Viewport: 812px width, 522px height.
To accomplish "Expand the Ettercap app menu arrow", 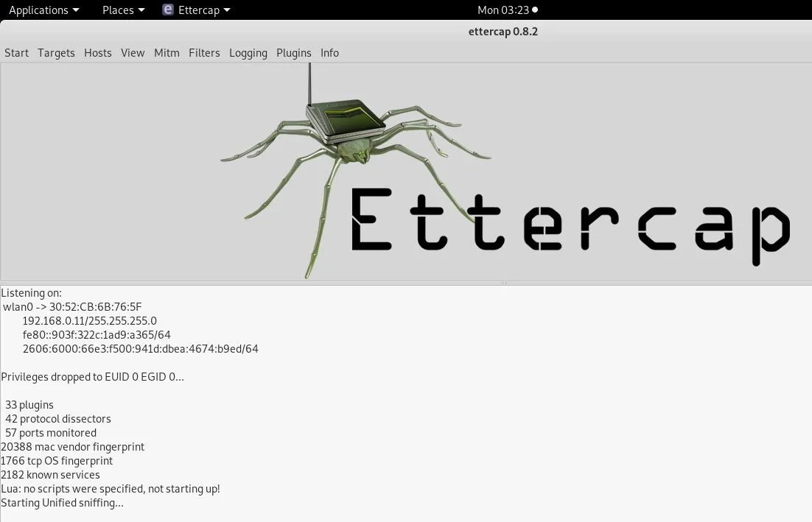I will pyautogui.click(x=227, y=10).
